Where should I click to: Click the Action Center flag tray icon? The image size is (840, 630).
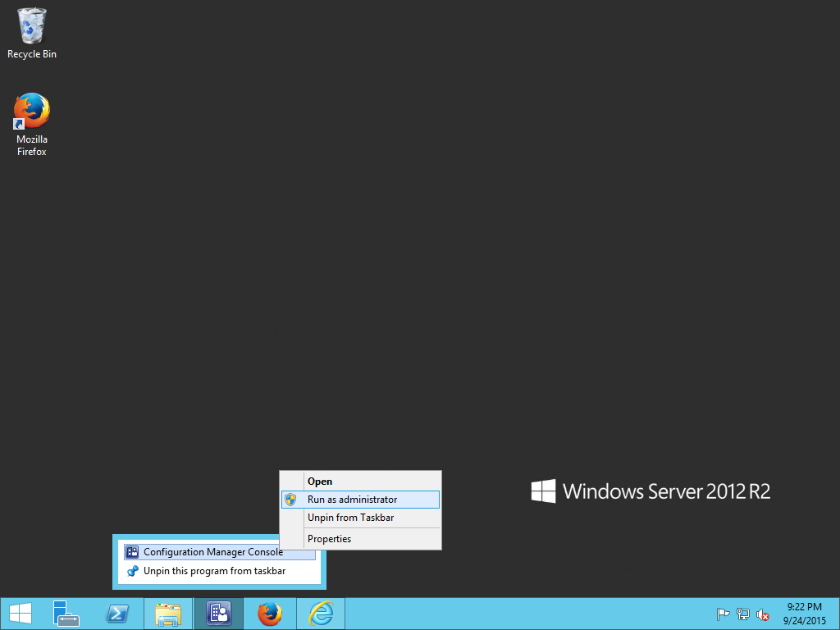723,614
